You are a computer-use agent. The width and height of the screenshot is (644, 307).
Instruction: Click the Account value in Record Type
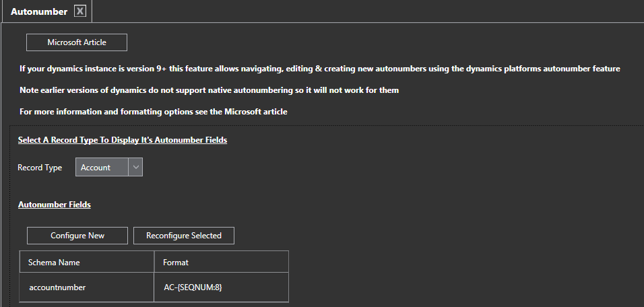pyautogui.click(x=101, y=168)
